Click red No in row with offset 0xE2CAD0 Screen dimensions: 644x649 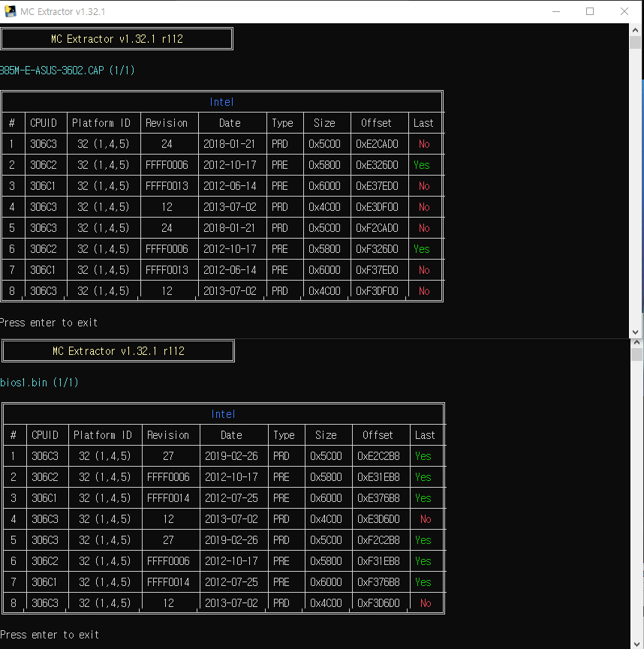(x=424, y=144)
